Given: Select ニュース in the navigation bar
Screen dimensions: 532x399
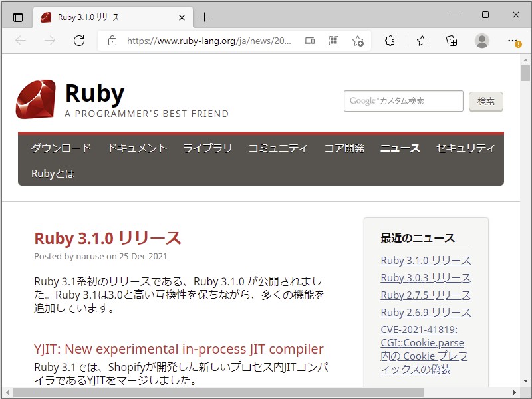Looking at the screenshot, I should [x=400, y=148].
